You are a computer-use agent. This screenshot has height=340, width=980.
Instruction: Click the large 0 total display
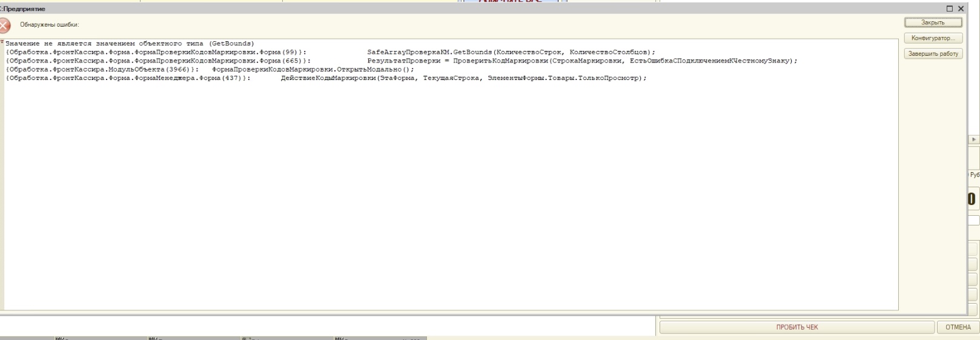click(973, 199)
